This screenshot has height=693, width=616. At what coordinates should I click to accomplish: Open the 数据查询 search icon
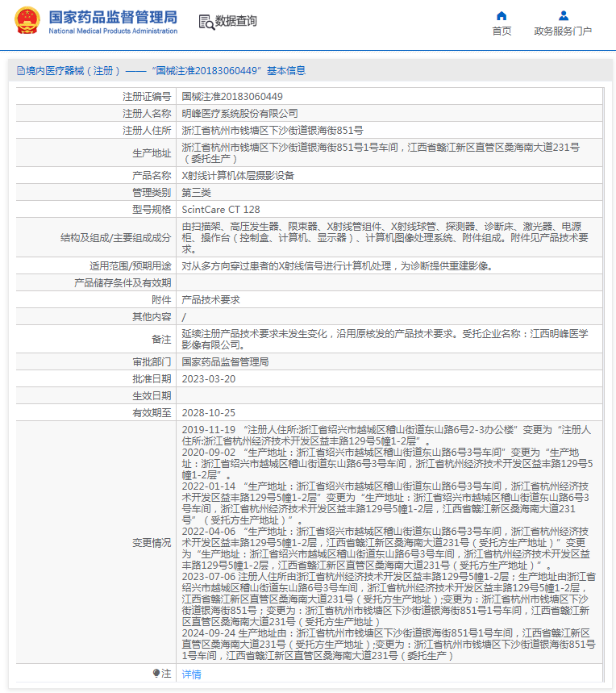tap(206, 22)
